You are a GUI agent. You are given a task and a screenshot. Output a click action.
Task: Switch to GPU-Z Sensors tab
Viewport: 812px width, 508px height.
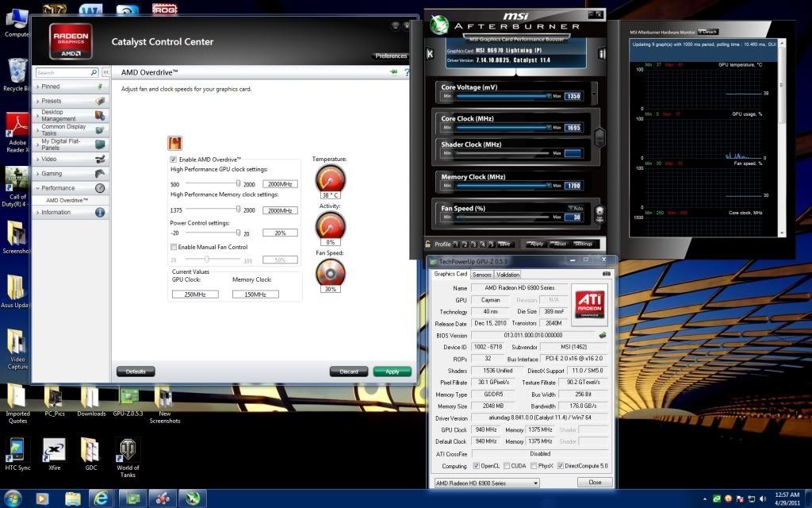coord(481,275)
